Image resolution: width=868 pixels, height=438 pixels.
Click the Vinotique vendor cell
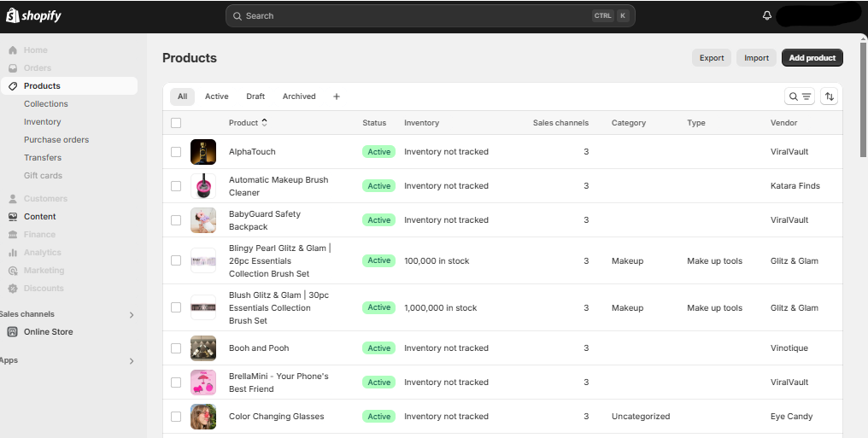(789, 347)
